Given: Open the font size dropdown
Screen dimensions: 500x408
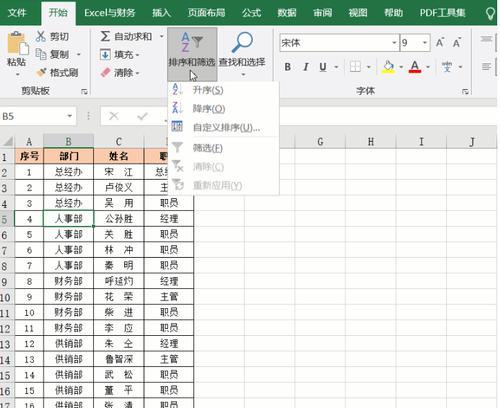Looking at the screenshot, I should click(x=425, y=43).
